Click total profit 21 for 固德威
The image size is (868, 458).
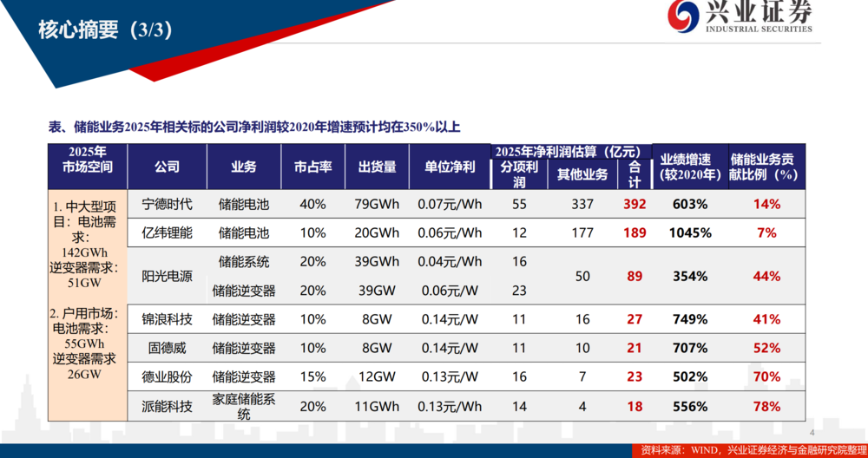pos(635,348)
